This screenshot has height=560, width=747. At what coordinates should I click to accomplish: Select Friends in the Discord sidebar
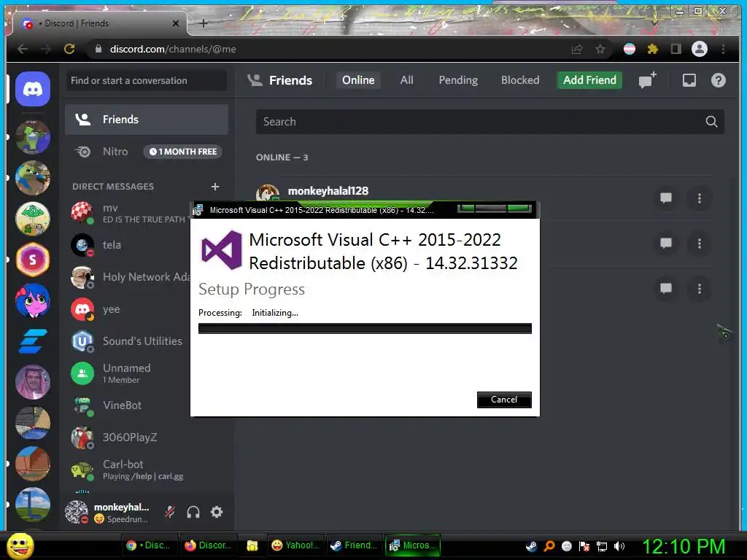pyautogui.click(x=146, y=120)
